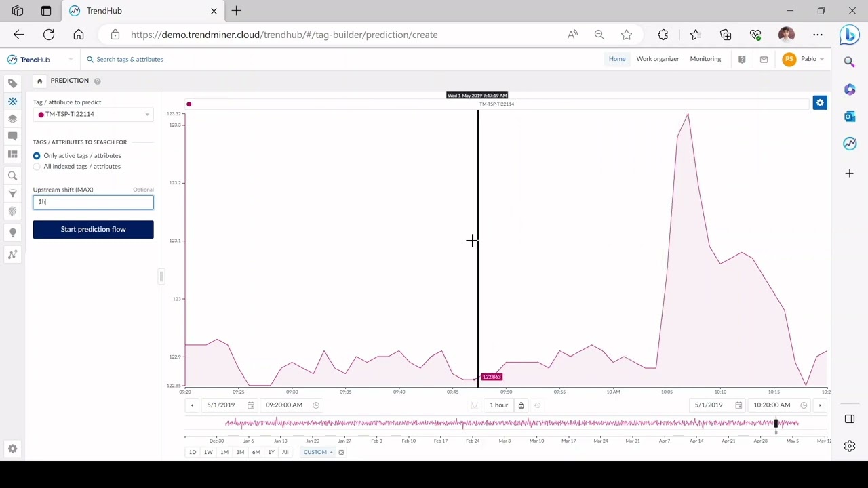Viewport: 868px width, 488px height.
Task: Click the TrendHub logo
Action: click(28, 60)
